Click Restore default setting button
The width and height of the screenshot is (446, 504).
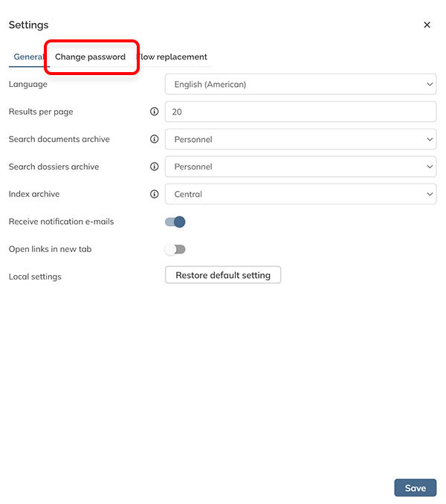223,275
